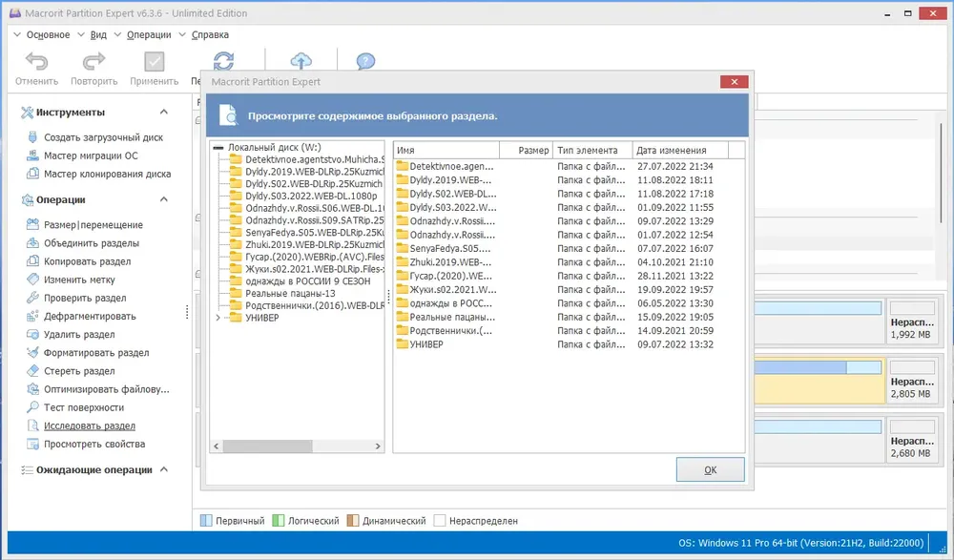Image resolution: width=954 pixels, height=560 pixels.
Task: Open the Операции menu
Action: point(149,34)
